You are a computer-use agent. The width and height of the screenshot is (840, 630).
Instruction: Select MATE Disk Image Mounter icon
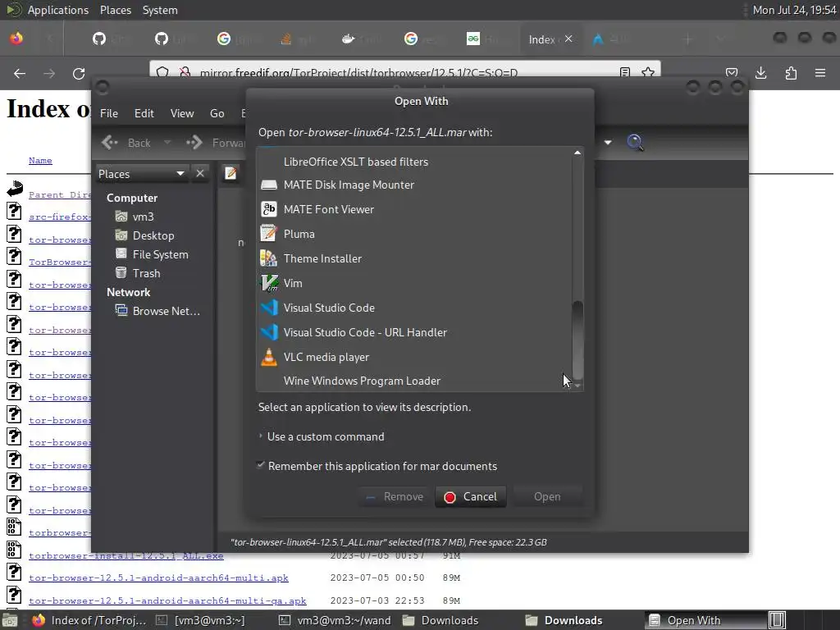pos(268,185)
